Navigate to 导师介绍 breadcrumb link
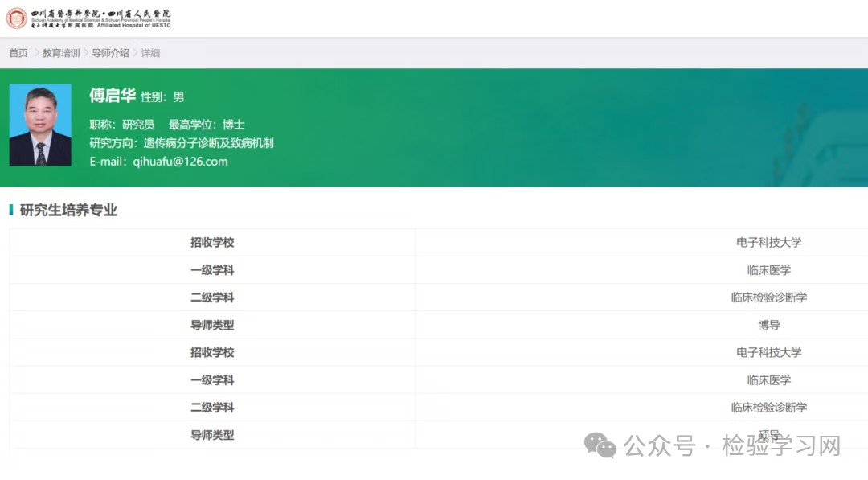This screenshot has width=868, height=480. pos(110,53)
